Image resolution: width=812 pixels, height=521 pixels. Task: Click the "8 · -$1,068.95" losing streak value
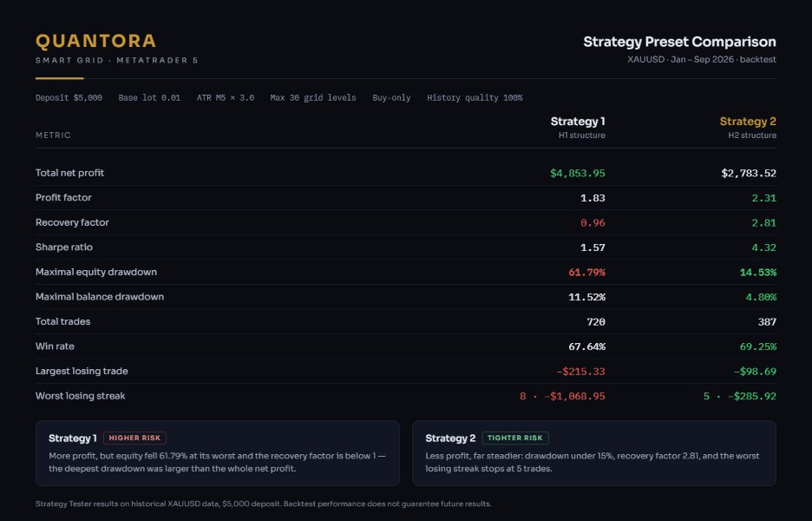click(x=562, y=397)
